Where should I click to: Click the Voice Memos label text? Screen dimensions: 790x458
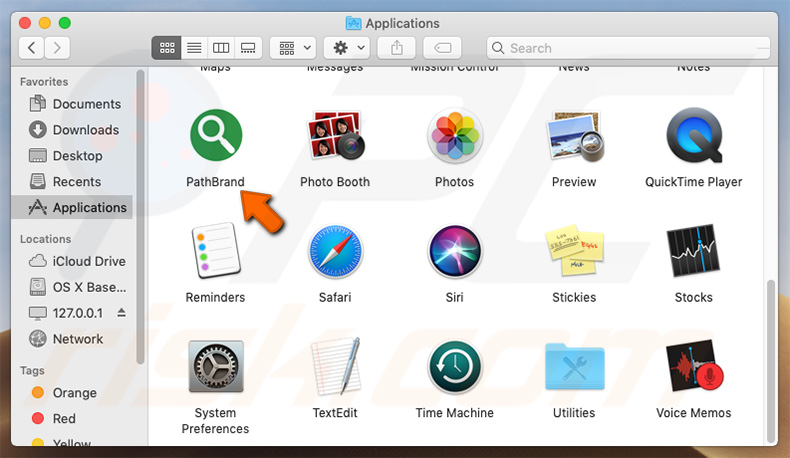(694, 413)
